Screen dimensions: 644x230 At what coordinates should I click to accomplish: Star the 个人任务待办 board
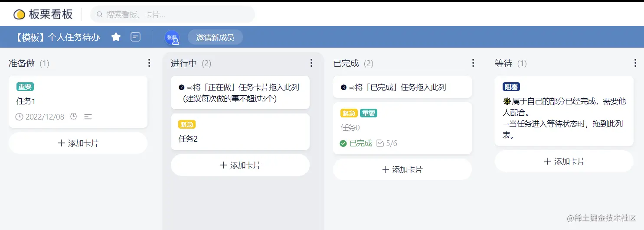pyautogui.click(x=116, y=37)
